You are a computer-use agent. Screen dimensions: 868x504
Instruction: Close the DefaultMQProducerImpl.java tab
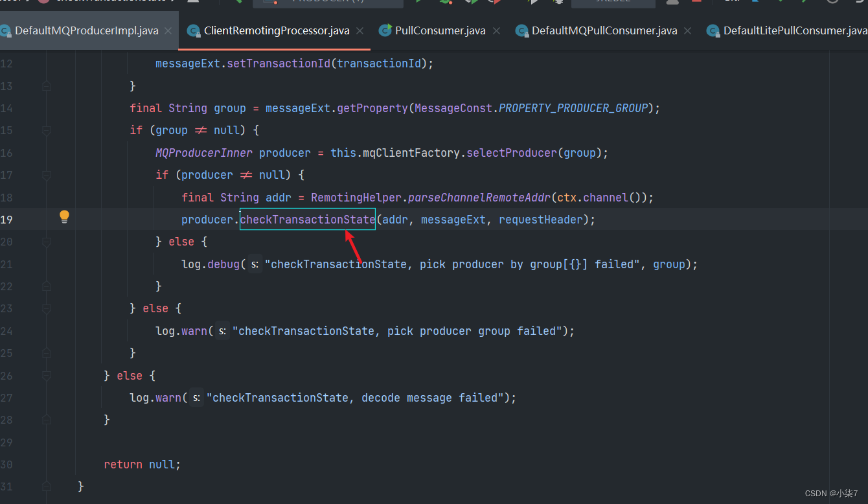[x=168, y=31]
